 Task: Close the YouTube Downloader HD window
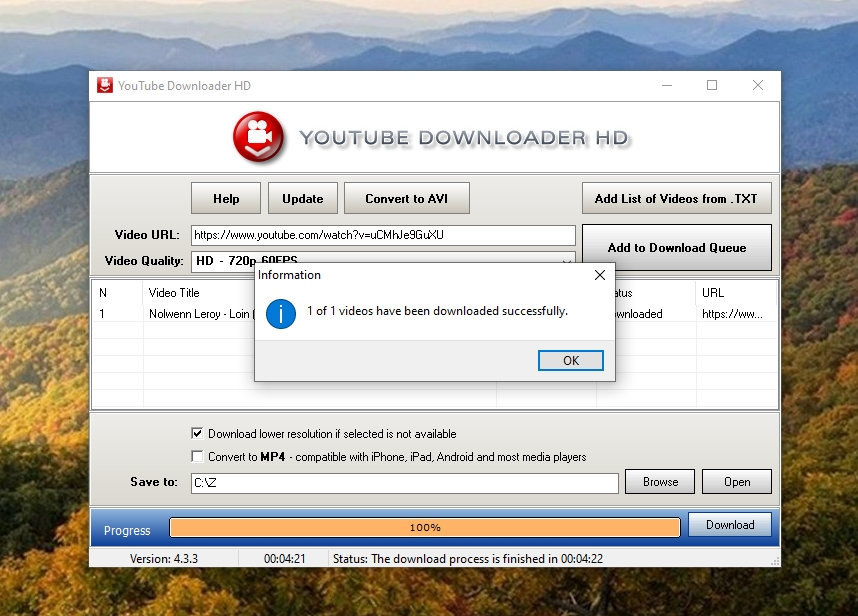click(758, 85)
